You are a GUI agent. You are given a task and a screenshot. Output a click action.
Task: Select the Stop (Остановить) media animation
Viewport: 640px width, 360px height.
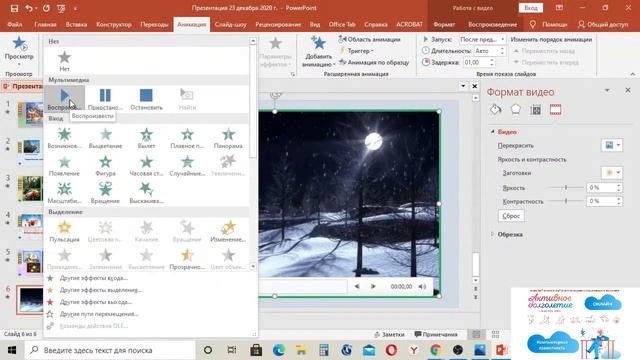coord(146,99)
